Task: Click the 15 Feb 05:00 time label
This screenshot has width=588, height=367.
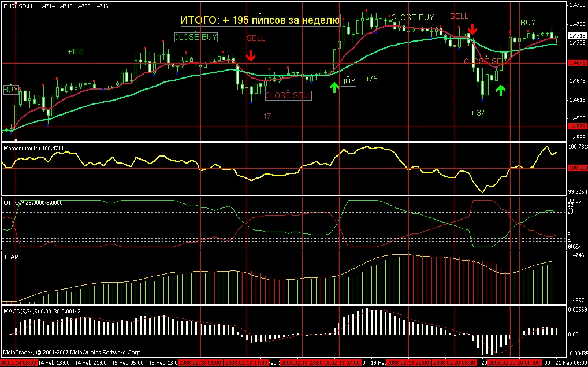Action: click(x=129, y=363)
